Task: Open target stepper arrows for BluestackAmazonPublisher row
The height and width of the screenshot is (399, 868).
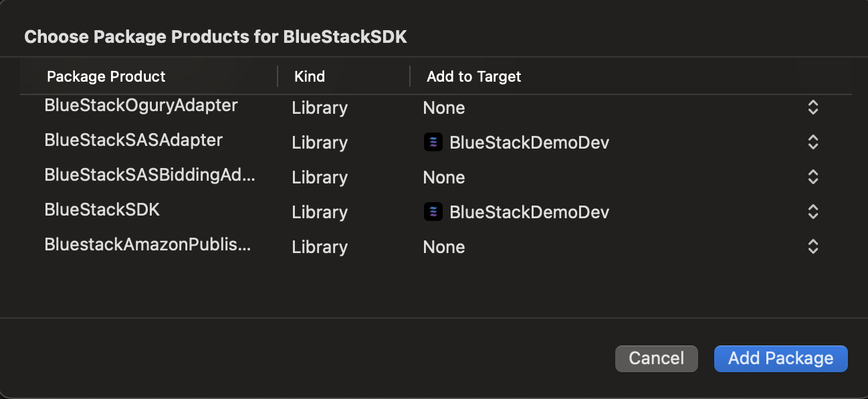Action: 813,246
